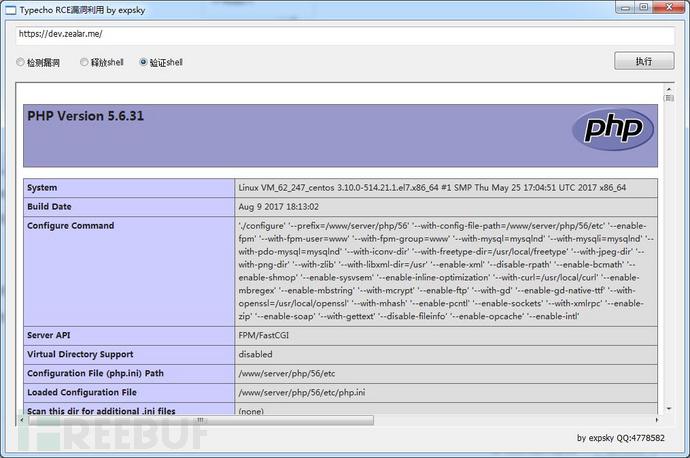This screenshot has width=690, height=458.
Task: Select the 检测漏洞 radio option
Action: (x=22, y=62)
